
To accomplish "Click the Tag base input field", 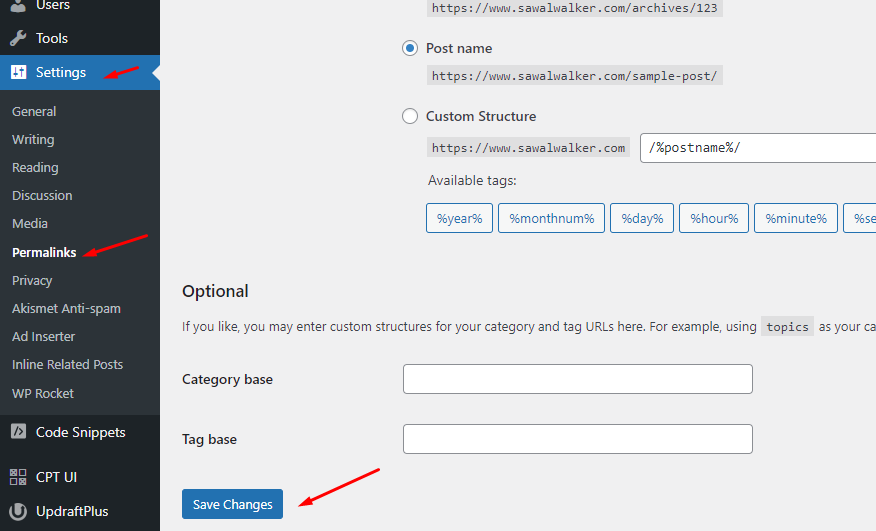I will click(578, 439).
